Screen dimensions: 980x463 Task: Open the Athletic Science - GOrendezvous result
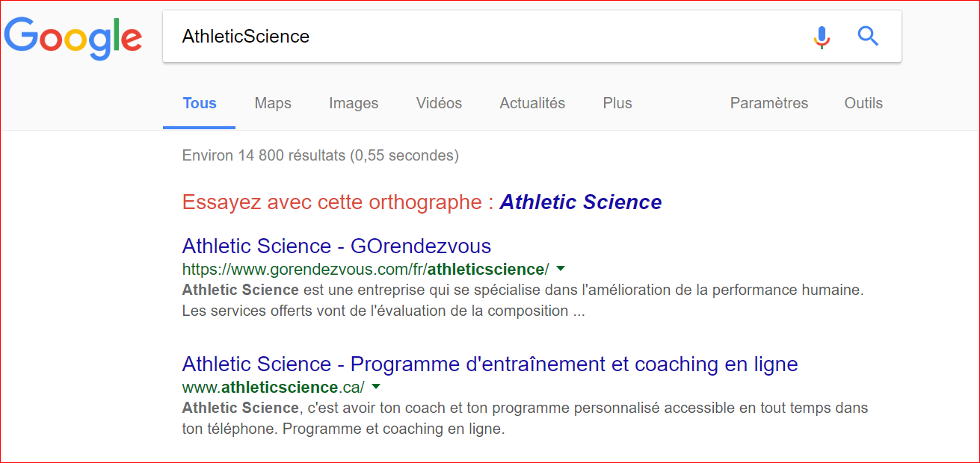(x=336, y=246)
